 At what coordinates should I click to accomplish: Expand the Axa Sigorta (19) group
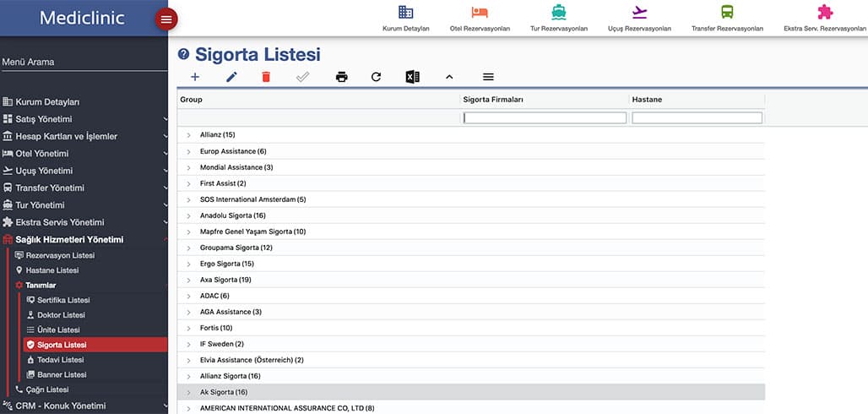click(188, 280)
